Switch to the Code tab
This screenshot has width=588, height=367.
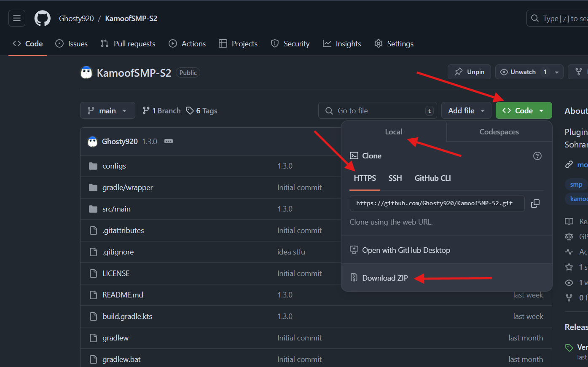[x=28, y=44]
